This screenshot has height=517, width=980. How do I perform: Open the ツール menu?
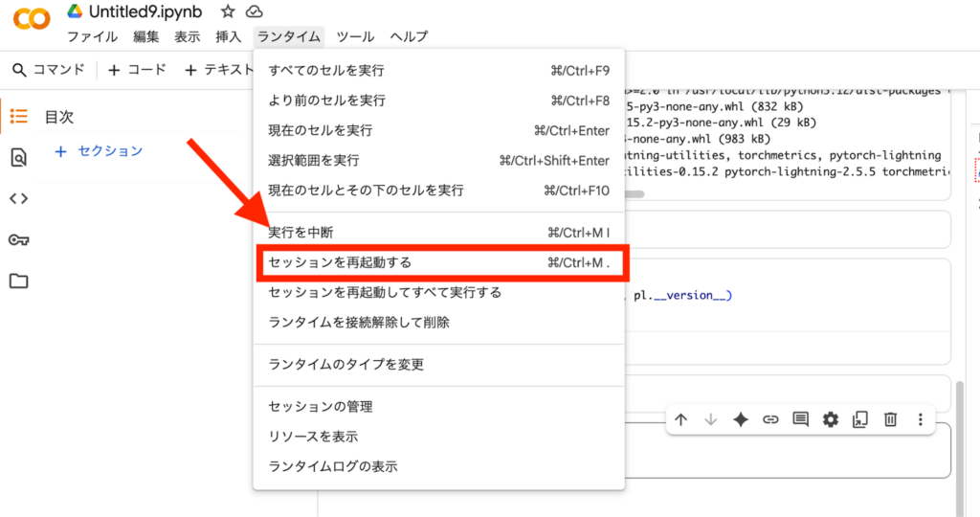(x=355, y=36)
